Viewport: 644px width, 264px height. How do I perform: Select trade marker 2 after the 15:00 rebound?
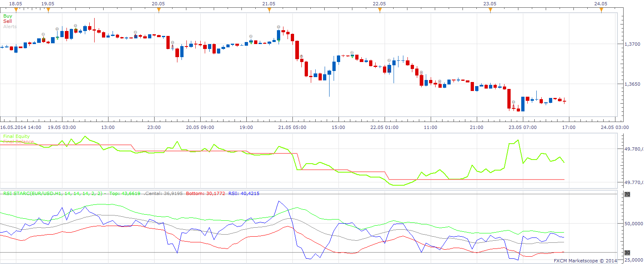coord(352,53)
